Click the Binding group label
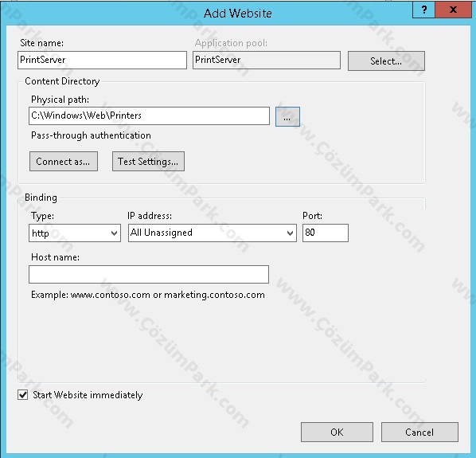Screen dimensions: 476x458 click(41, 198)
